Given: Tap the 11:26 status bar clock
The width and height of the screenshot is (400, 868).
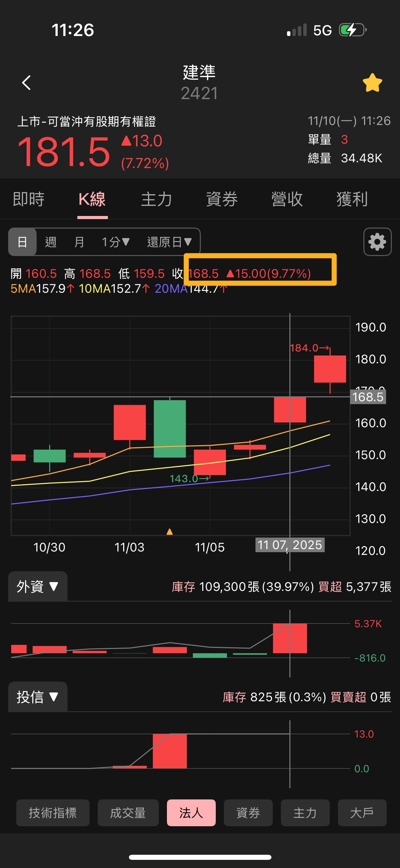Looking at the screenshot, I should [x=73, y=30].
